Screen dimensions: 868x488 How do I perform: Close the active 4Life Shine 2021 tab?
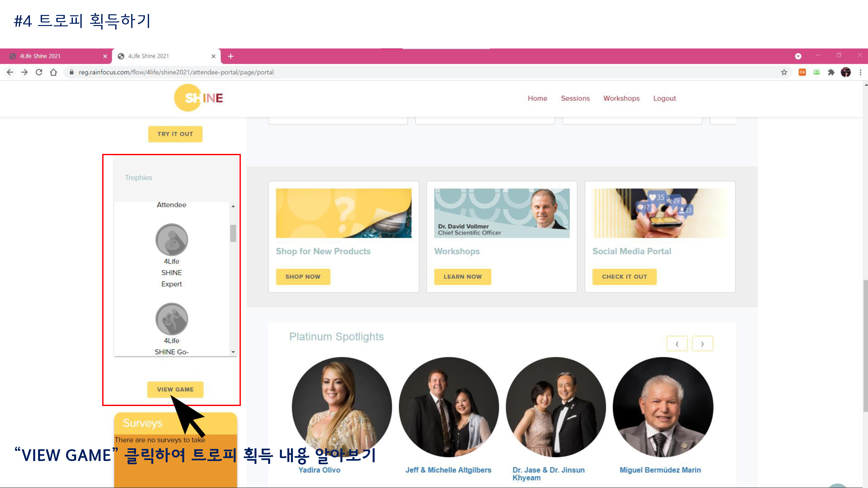pyautogui.click(x=213, y=56)
